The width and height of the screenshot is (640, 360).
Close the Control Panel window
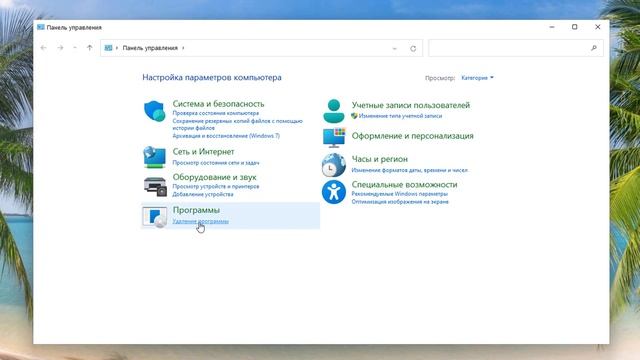pyautogui.click(x=598, y=27)
